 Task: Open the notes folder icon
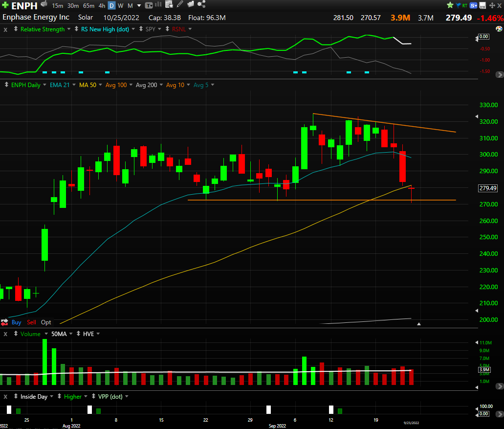(191, 4)
